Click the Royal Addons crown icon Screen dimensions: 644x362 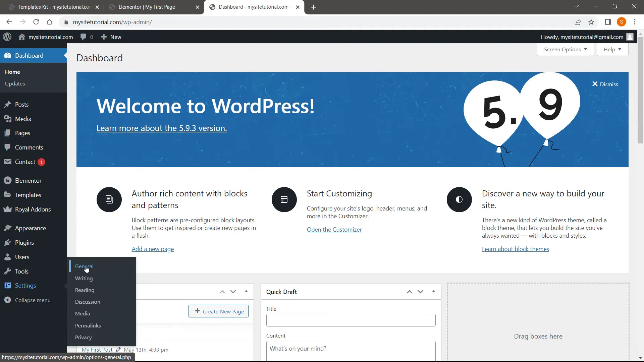coord(8,209)
